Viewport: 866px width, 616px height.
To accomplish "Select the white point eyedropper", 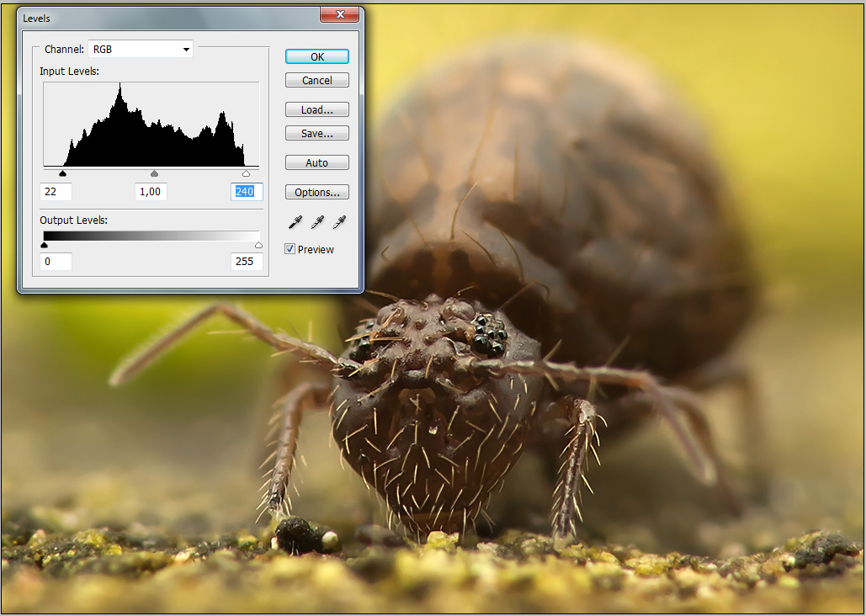I will pos(339,222).
